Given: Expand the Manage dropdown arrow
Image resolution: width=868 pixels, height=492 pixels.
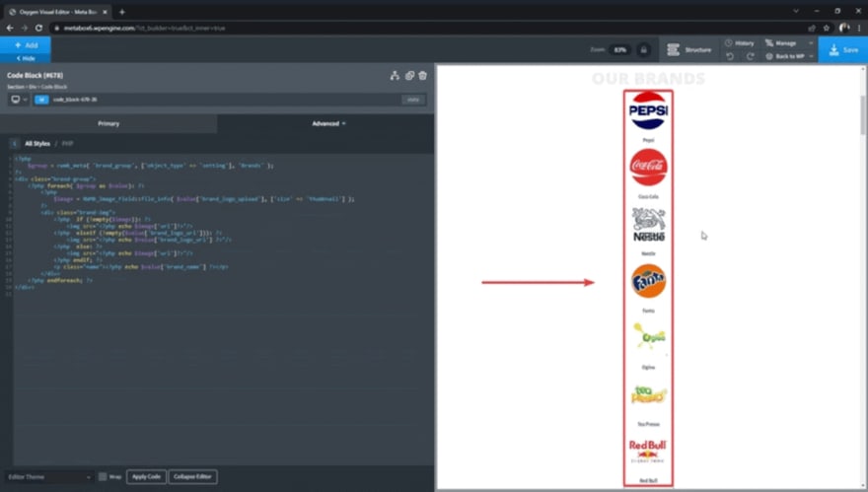Looking at the screenshot, I should (x=811, y=43).
